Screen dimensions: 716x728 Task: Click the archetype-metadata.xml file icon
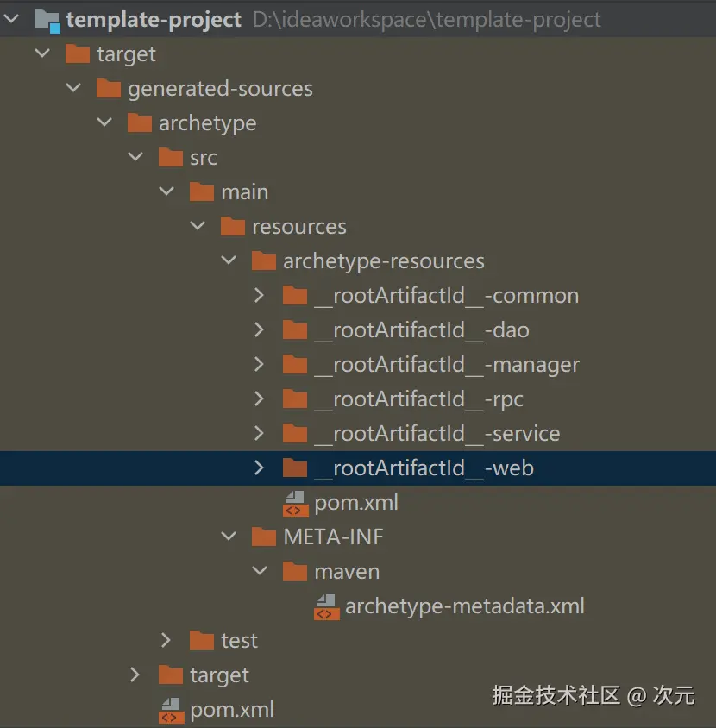tap(326, 607)
